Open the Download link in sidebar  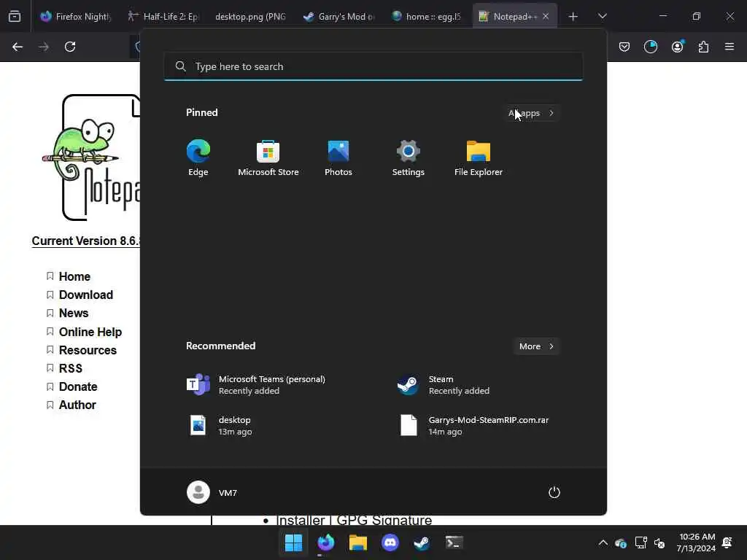(x=86, y=295)
